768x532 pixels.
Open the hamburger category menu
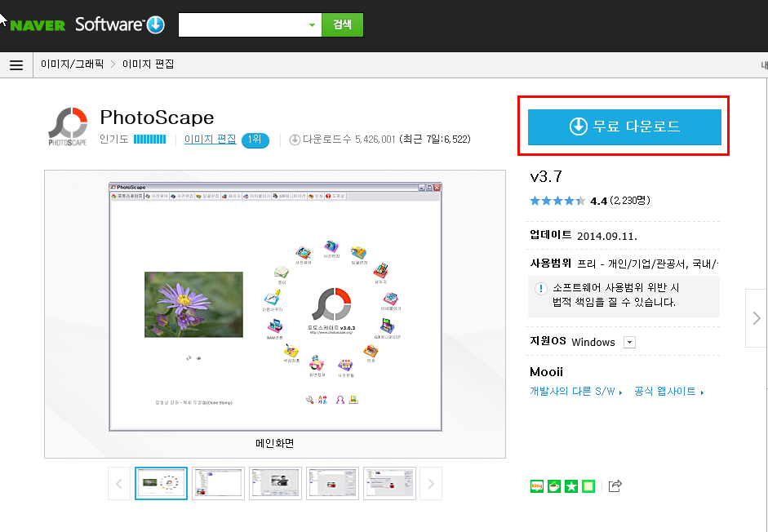click(16, 65)
